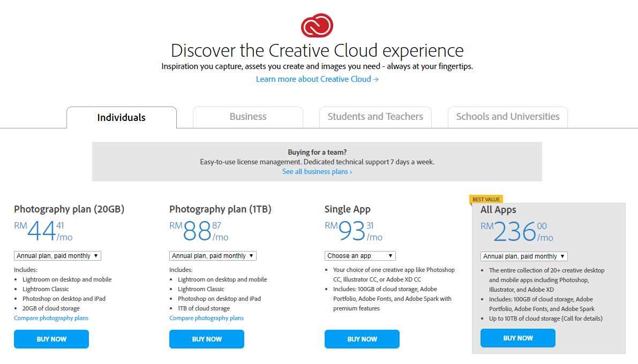Click the yellow Best Value badge
The image size is (638, 364).
tap(486, 200)
